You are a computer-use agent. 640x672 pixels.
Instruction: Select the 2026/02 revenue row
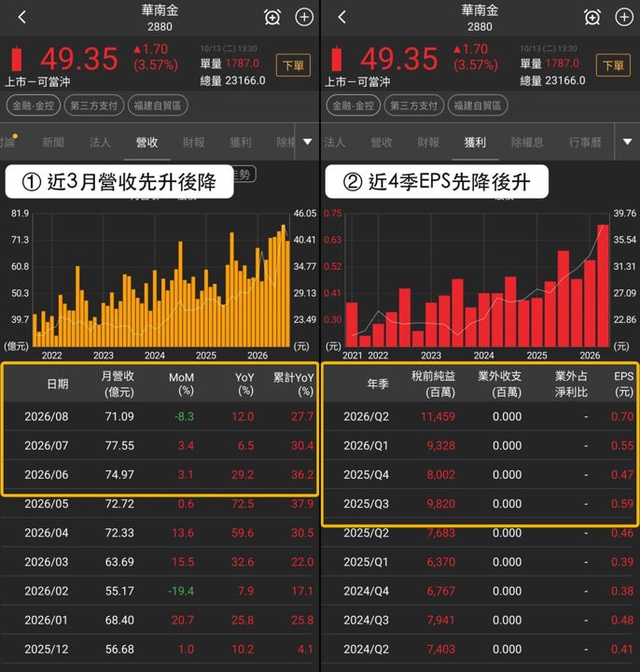(x=160, y=591)
